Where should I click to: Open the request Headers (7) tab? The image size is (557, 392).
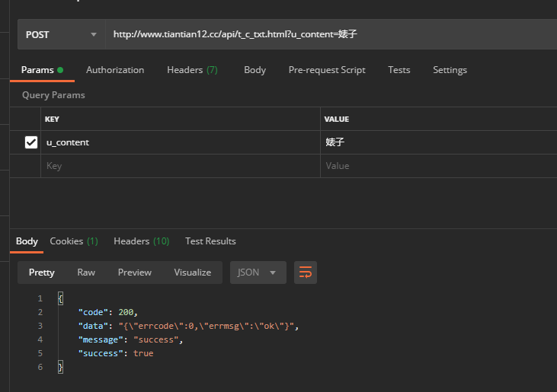pos(192,70)
